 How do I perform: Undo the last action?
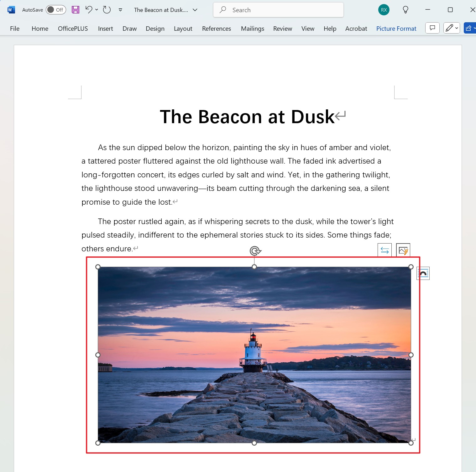(x=89, y=10)
